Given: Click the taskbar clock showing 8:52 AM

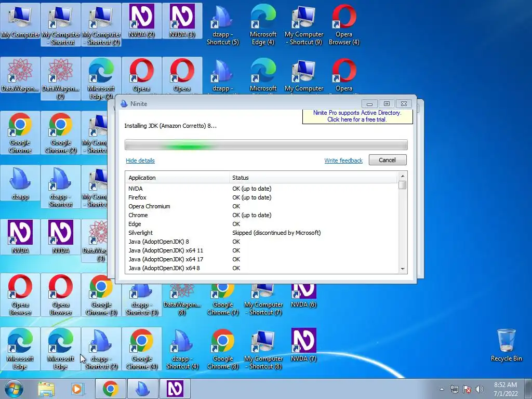Looking at the screenshot, I should click(506, 389).
